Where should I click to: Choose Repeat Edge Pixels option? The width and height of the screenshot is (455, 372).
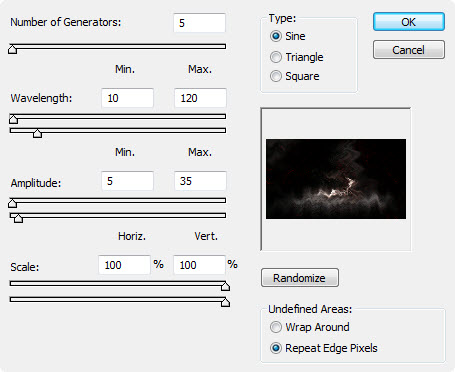point(324,348)
